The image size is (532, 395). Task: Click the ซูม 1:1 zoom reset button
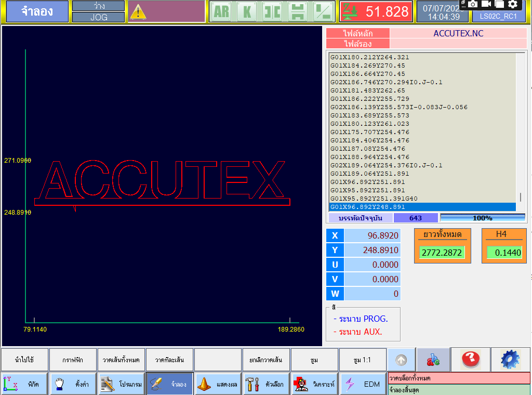(x=362, y=360)
